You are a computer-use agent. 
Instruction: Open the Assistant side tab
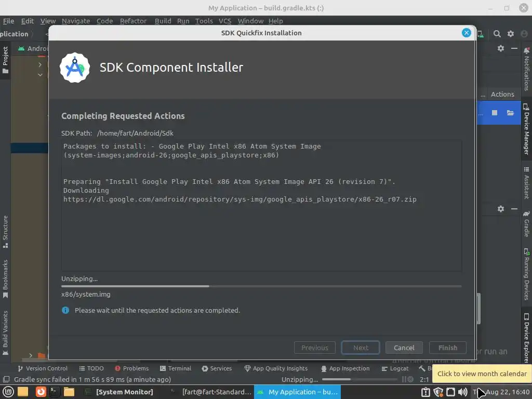(526, 182)
